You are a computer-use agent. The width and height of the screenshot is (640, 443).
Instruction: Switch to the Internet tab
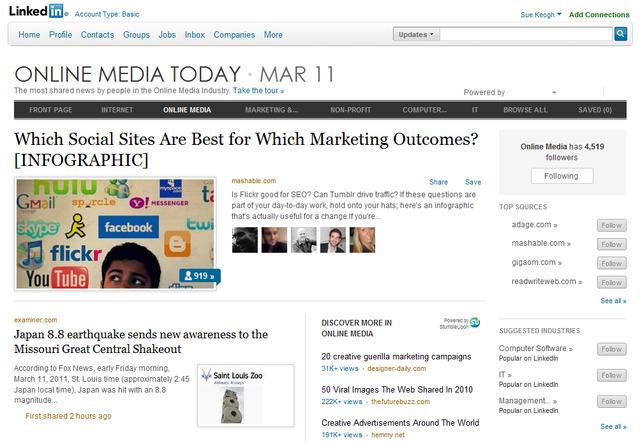pyautogui.click(x=117, y=110)
